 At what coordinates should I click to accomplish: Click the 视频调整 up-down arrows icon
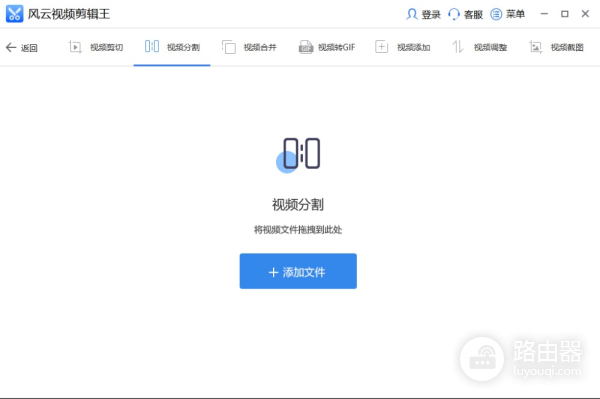click(458, 47)
